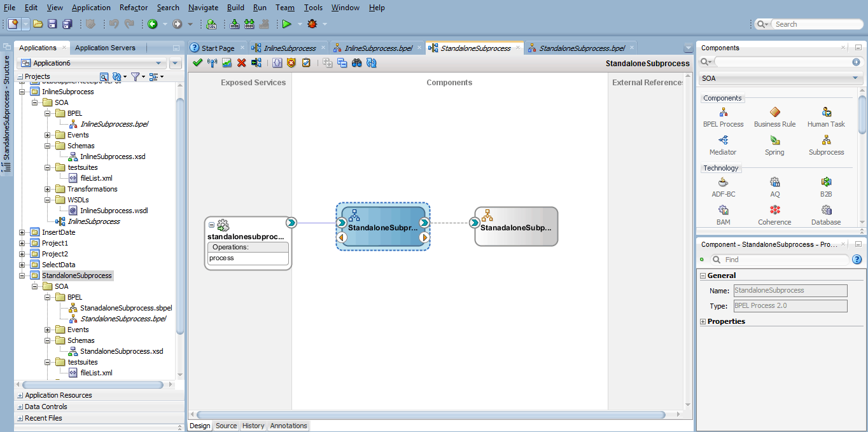
Task: Collapse the standalonesubprocess service operations box
Action: (x=213, y=224)
